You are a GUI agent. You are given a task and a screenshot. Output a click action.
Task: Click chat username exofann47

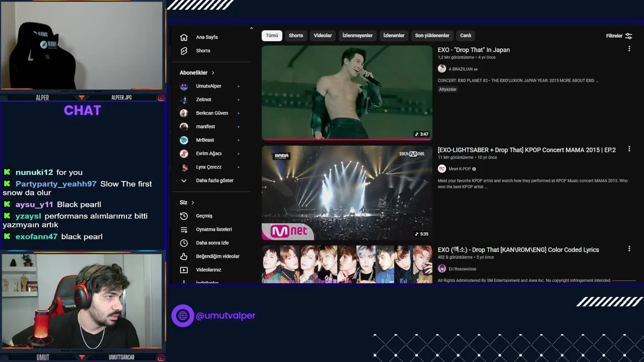pos(37,237)
